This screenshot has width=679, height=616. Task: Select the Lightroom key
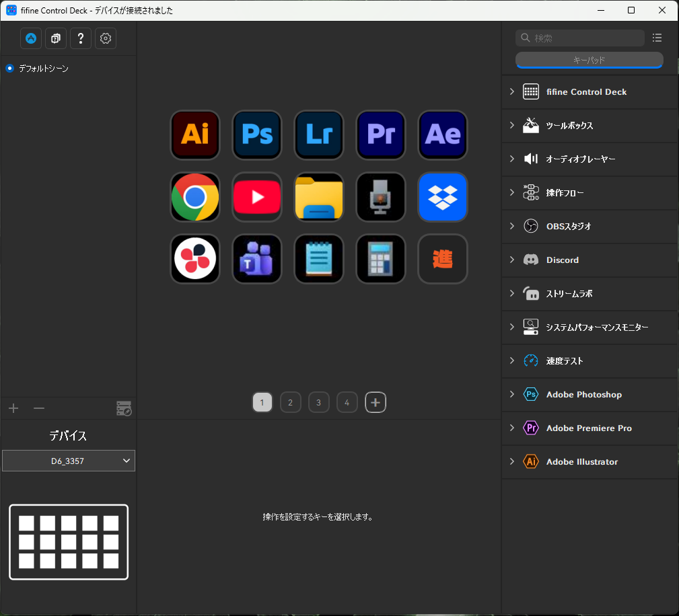click(319, 134)
